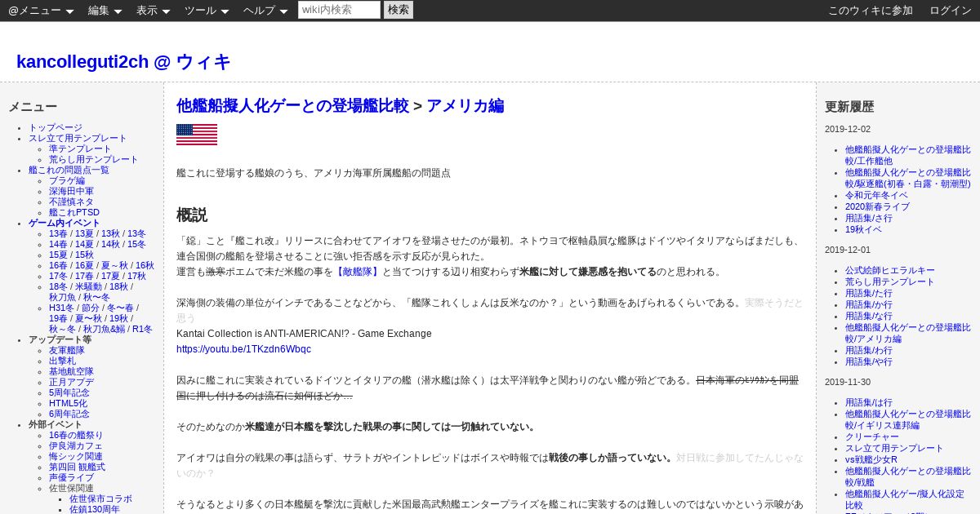Open the 表示 dropdown menu
This screenshot has width=980, height=514.
coord(153,11)
